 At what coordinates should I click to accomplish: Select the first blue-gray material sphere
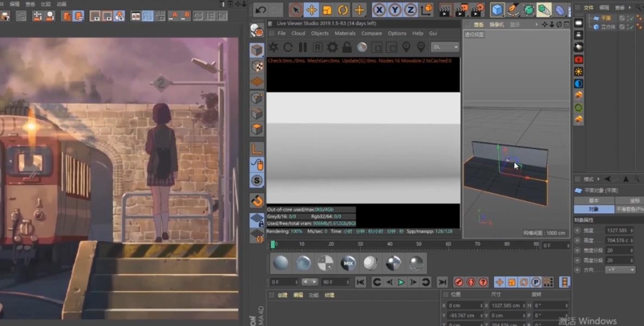(x=281, y=264)
